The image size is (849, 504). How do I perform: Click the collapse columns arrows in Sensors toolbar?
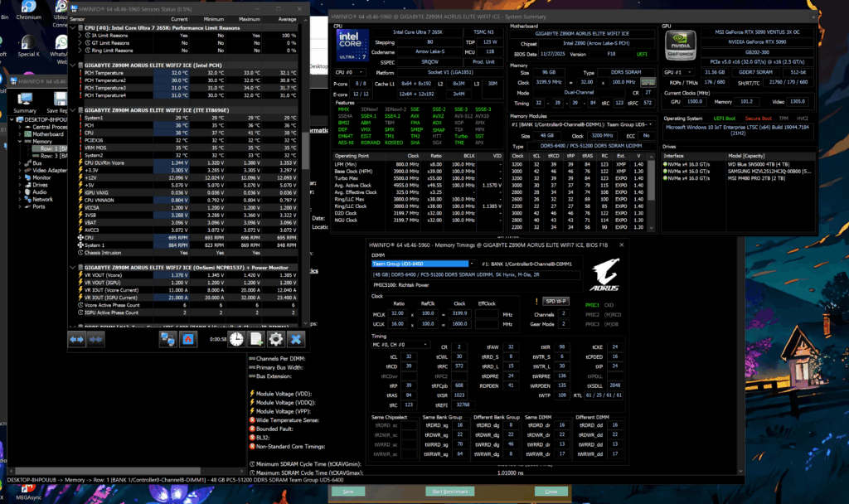pos(96,339)
